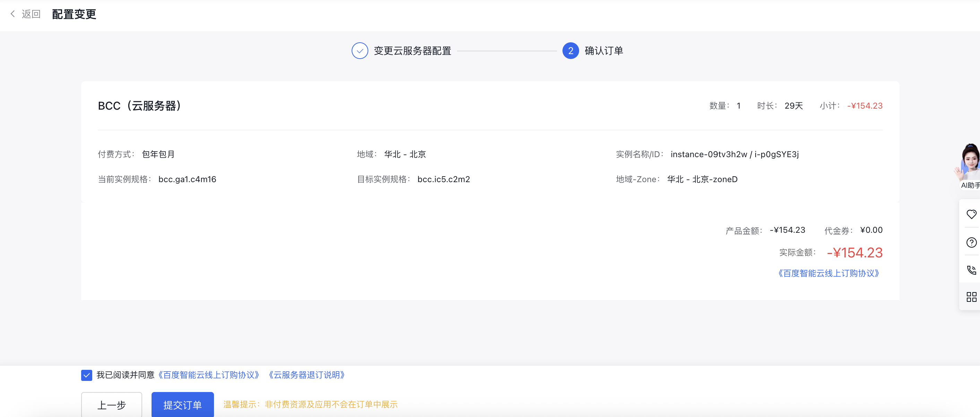Click the completed step checkmark circle
Screen dimensions: 980x417
[x=360, y=51]
